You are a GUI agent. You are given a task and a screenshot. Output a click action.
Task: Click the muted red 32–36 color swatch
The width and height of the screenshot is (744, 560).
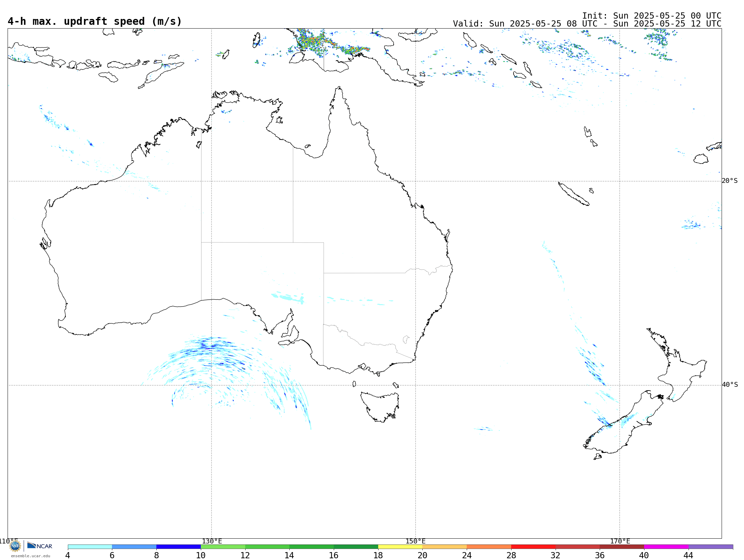[x=578, y=547]
